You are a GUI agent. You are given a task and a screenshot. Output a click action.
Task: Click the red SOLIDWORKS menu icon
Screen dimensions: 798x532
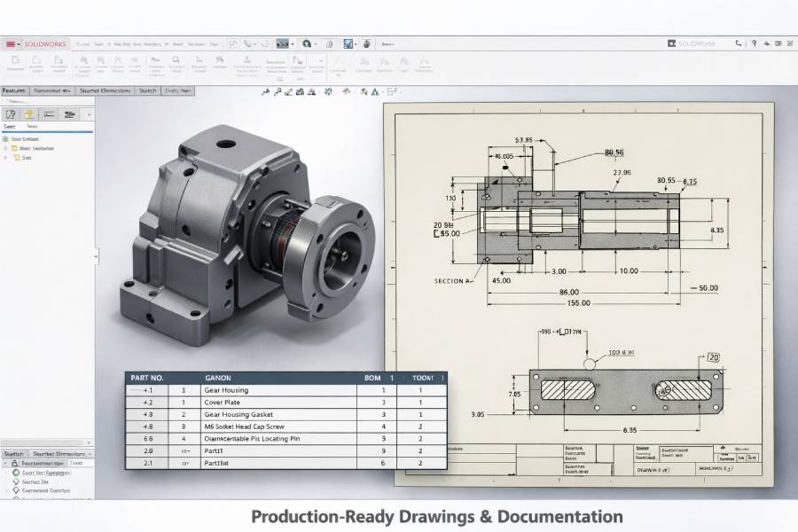tap(10, 44)
